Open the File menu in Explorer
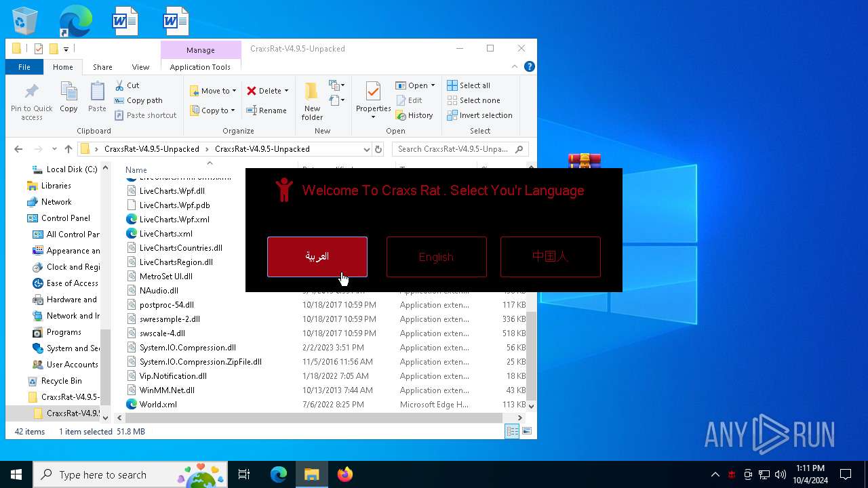The image size is (868, 488). tap(24, 67)
